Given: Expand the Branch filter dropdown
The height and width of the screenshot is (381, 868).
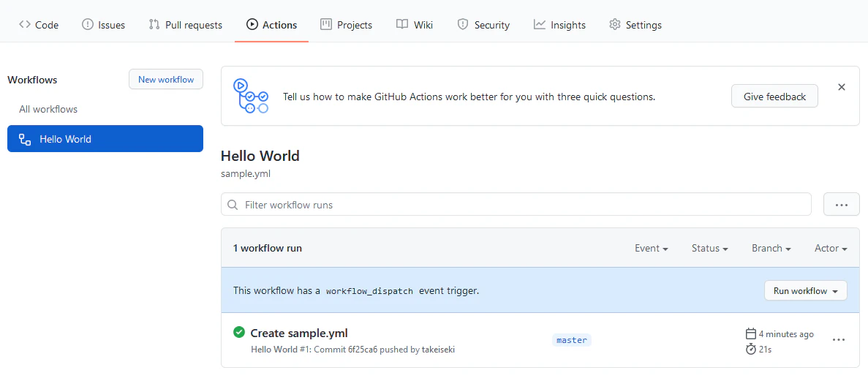Looking at the screenshot, I should (x=771, y=248).
